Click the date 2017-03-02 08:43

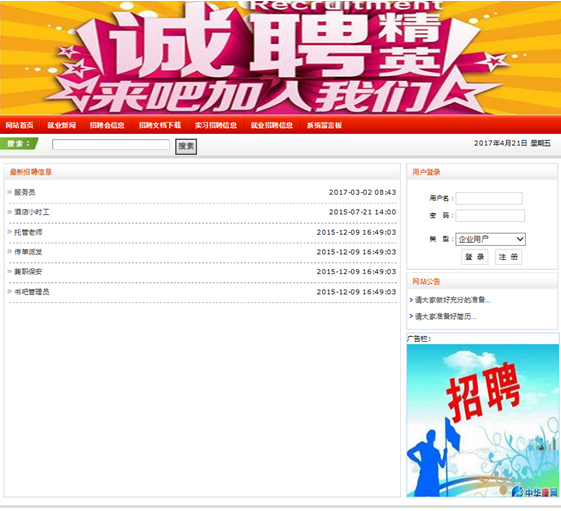pos(362,192)
